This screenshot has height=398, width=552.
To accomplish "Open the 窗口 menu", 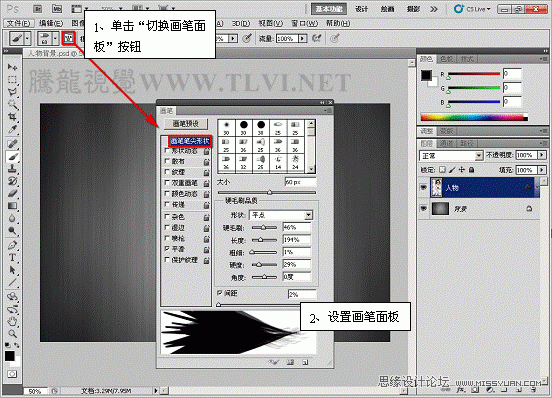I will tap(304, 23).
